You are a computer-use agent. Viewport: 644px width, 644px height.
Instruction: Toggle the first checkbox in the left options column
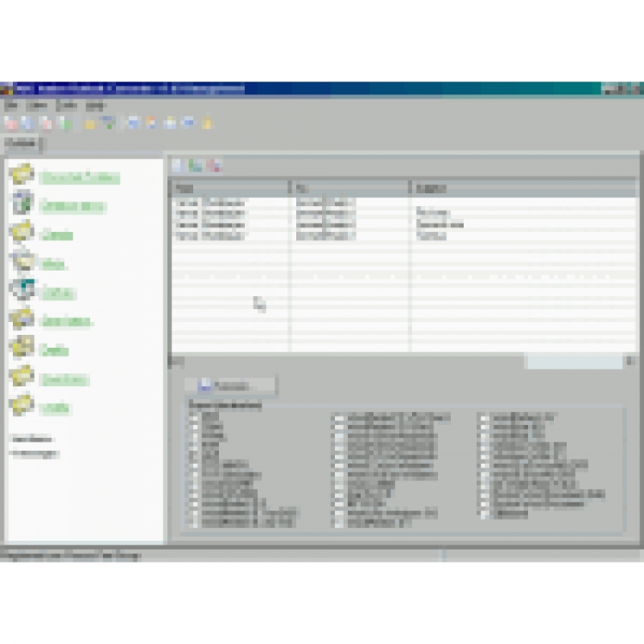click(193, 418)
